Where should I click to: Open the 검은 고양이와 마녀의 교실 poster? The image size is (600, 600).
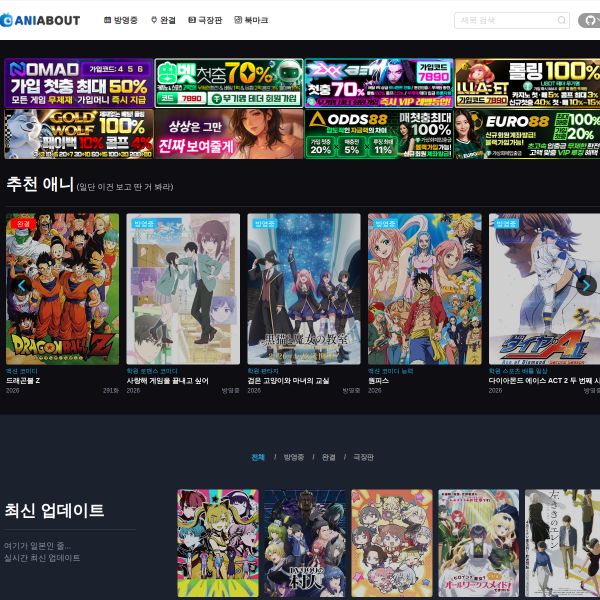pyautogui.click(x=304, y=289)
